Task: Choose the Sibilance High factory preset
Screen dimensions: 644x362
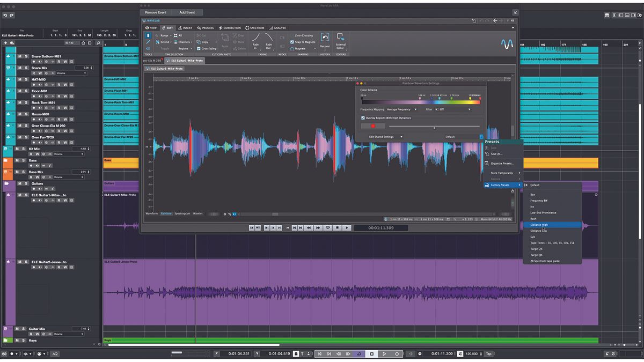Action: pos(539,225)
